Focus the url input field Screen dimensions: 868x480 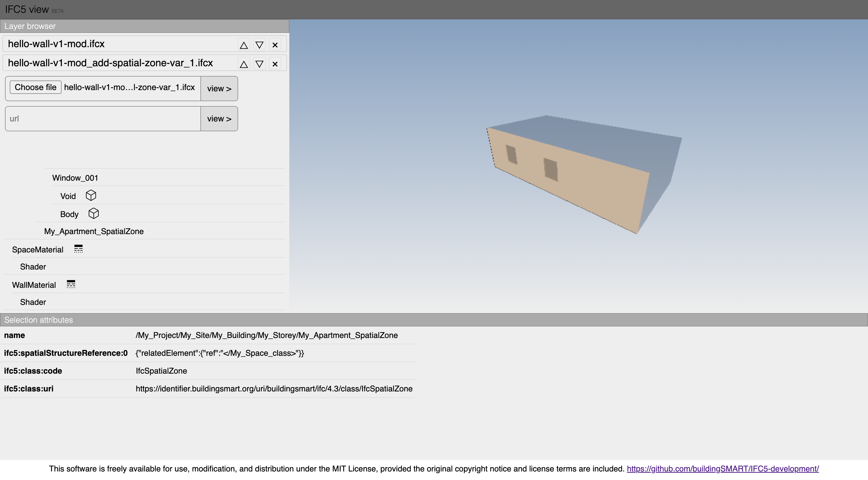click(x=103, y=119)
